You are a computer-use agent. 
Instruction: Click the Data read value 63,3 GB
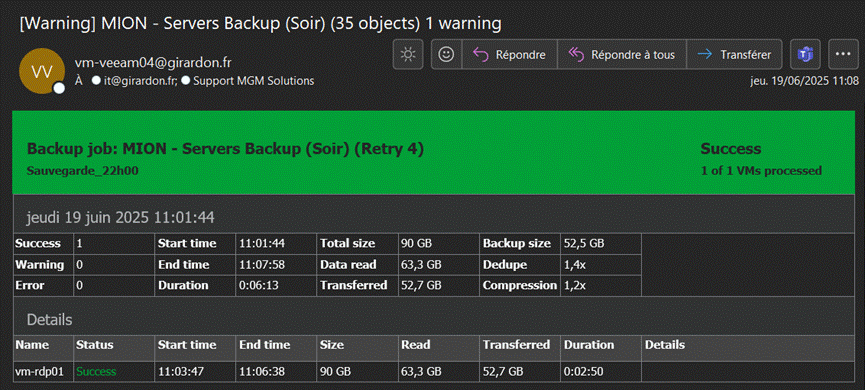click(421, 265)
